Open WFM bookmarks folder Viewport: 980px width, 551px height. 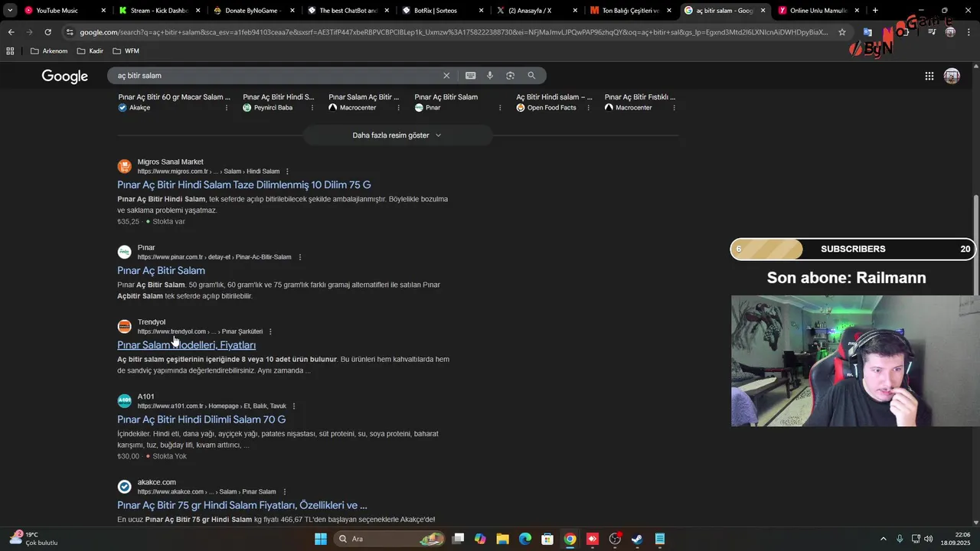coord(126,51)
